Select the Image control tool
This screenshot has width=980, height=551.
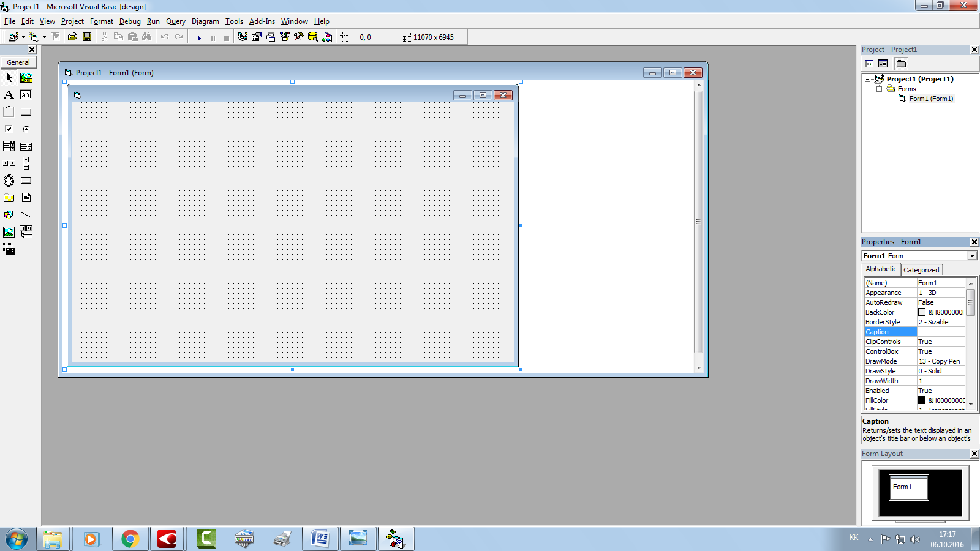9,232
